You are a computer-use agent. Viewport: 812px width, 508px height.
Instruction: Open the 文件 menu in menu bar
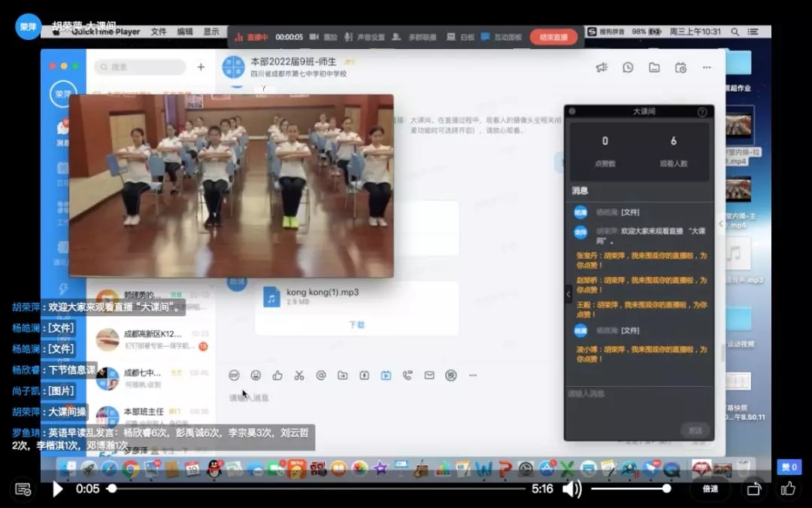tap(159, 32)
